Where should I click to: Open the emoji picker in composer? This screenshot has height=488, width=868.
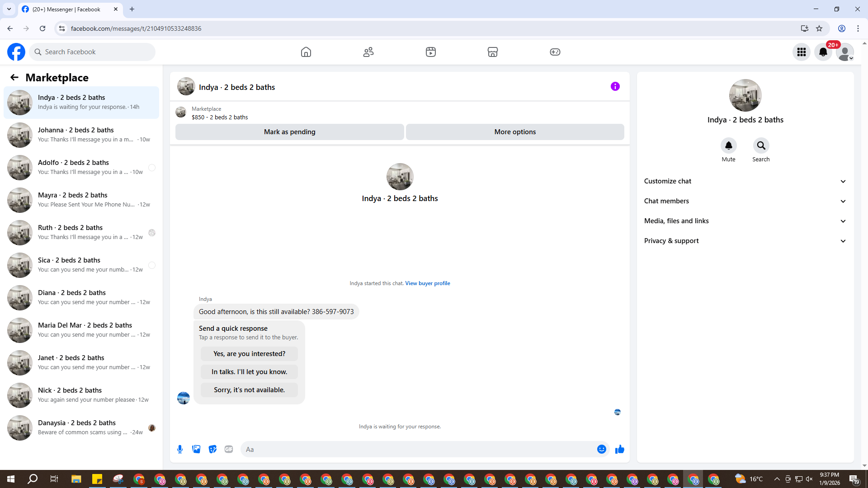601,449
